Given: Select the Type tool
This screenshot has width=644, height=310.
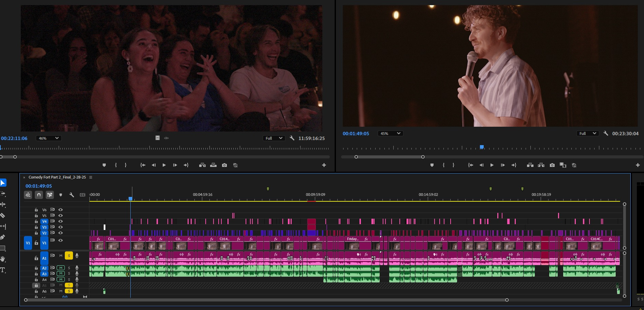Looking at the screenshot, I should tap(3, 270).
